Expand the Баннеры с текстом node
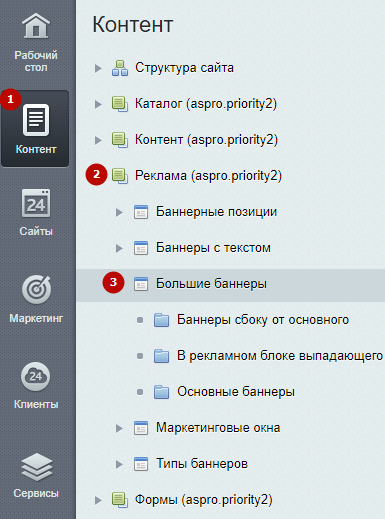This screenshot has width=385, height=519. tap(119, 248)
